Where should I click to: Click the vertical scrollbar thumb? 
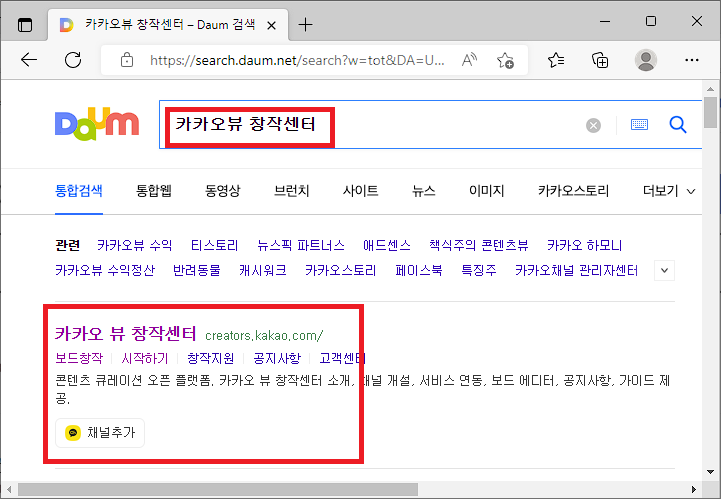pyautogui.click(x=710, y=112)
